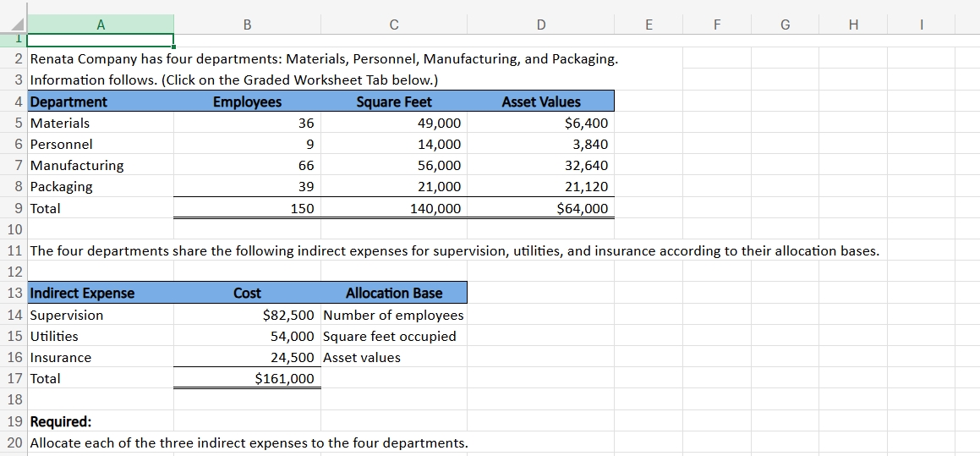This screenshot has height=456, width=980.
Task: Click the 'Allocation Base' header cell
Action: pyautogui.click(x=394, y=294)
